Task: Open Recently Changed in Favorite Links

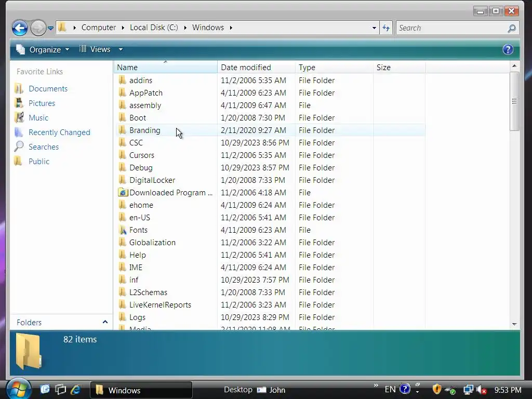Action: (59, 132)
